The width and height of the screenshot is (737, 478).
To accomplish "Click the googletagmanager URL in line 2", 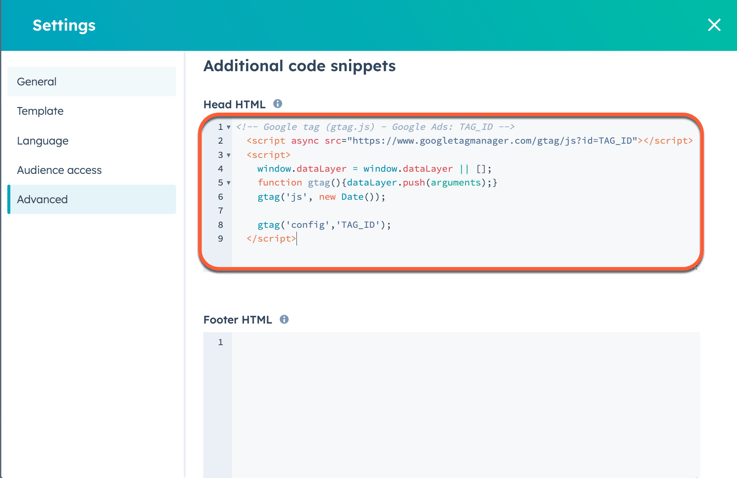I will 491,141.
